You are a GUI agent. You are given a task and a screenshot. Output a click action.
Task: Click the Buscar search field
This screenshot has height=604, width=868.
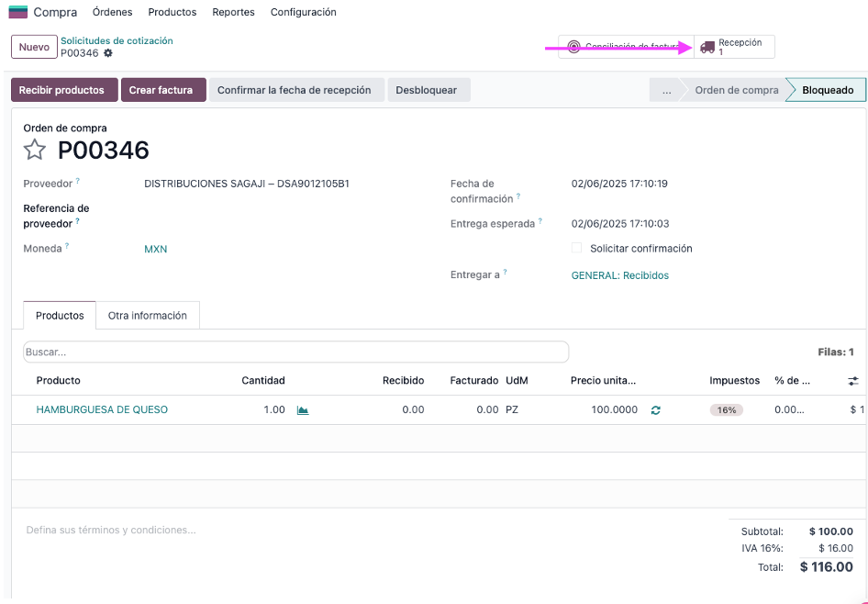click(295, 352)
